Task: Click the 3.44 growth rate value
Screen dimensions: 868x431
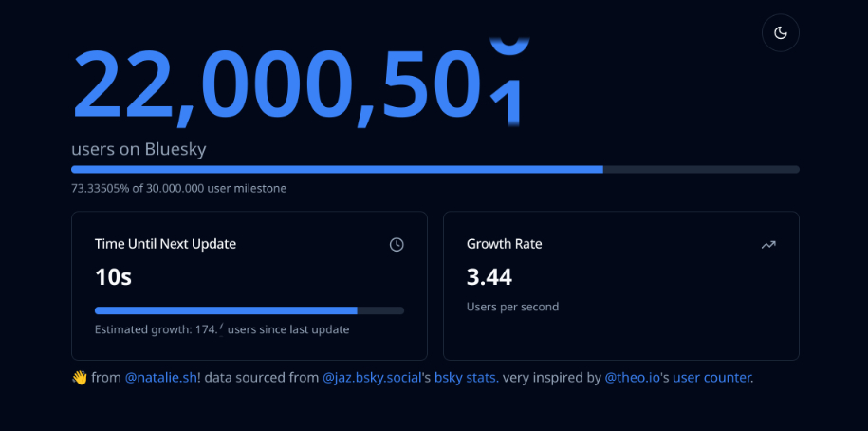Action: [x=489, y=277]
